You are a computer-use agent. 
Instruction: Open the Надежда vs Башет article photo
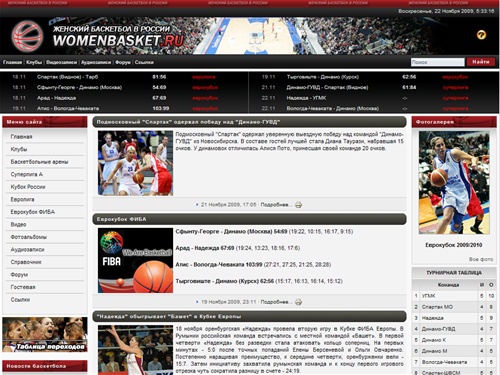135,350
